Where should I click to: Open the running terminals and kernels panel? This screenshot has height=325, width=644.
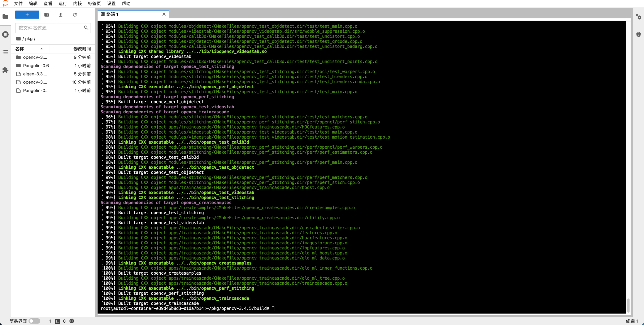click(5, 34)
